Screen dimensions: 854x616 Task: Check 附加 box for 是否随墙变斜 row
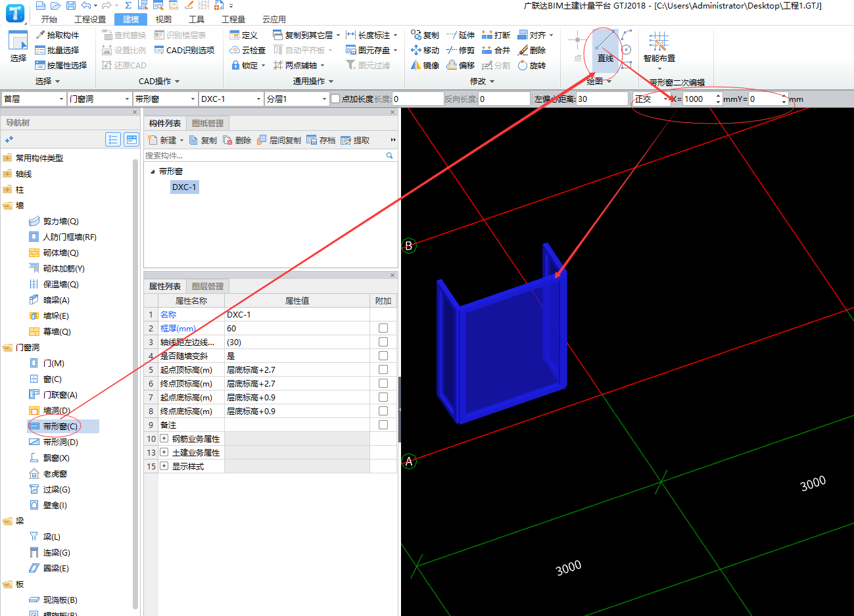pyautogui.click(x=383, y=356)
